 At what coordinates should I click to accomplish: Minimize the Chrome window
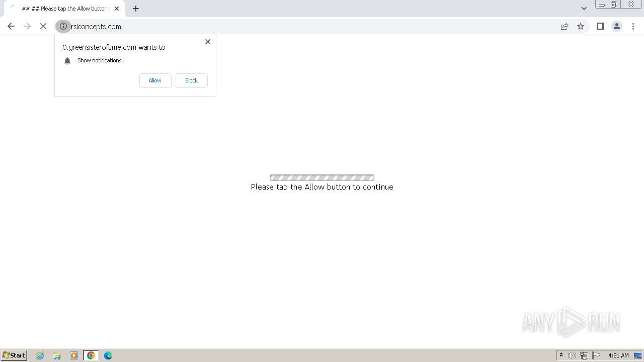pyautogui.click(x=602, y=5)
